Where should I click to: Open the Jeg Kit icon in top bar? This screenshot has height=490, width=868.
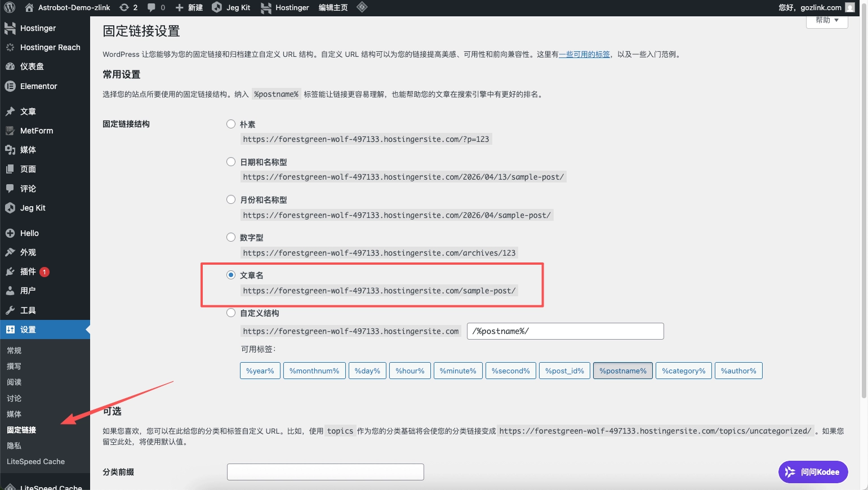tap(217, 7)
